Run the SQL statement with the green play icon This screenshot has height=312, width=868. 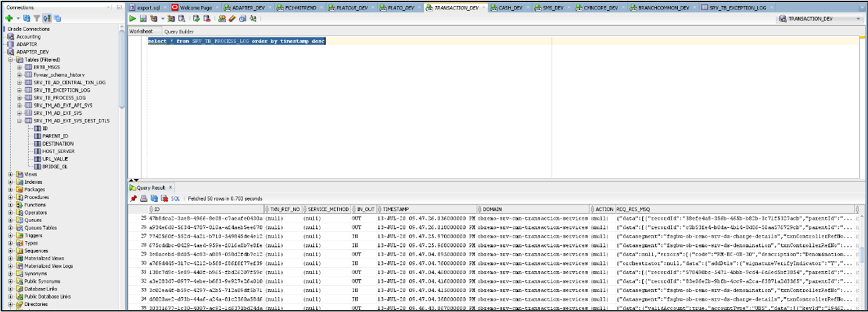tap(132, 19)
